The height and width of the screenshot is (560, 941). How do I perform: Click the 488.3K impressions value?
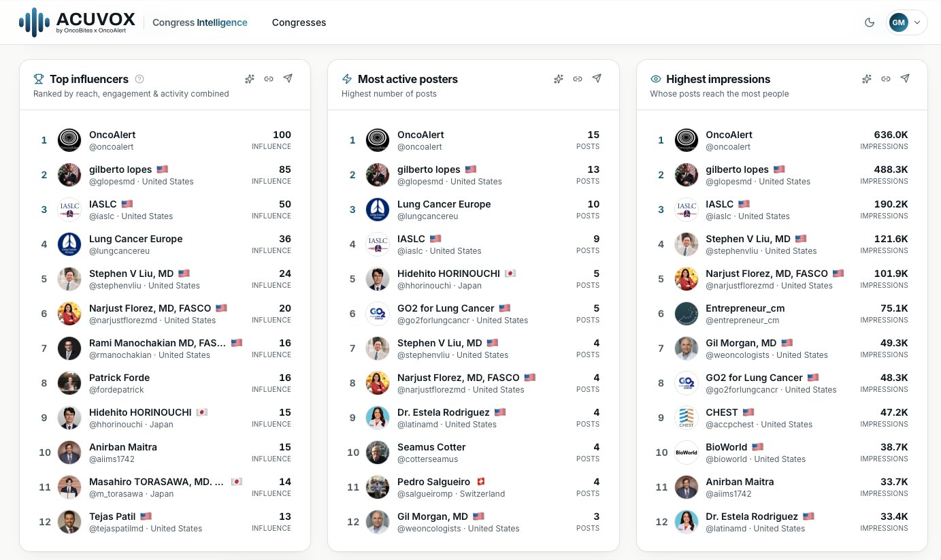[x=891, y=169]
